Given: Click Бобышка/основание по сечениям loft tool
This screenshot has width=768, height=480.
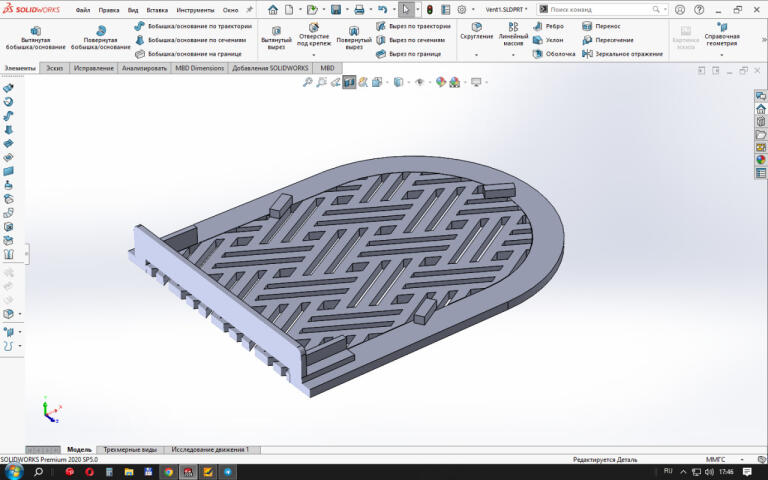Looking at the screenshot, I should pos(191,40).
